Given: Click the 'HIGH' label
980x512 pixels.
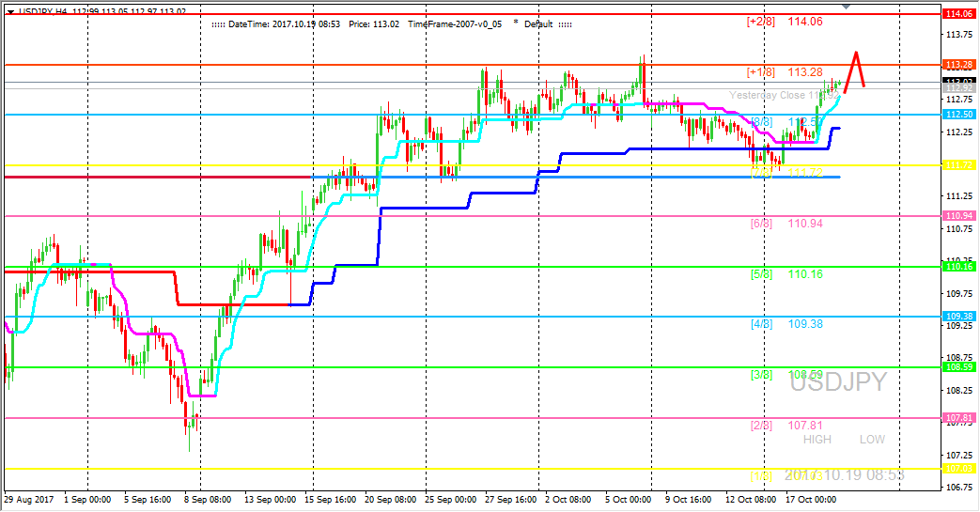Looking at the screenshot, I should point(817,440).
